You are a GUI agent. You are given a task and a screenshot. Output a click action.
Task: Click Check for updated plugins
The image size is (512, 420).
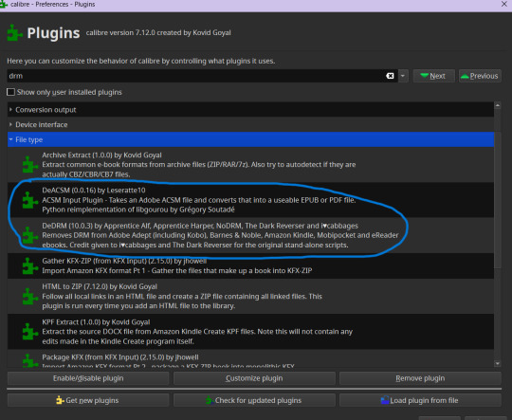(254, 400)
